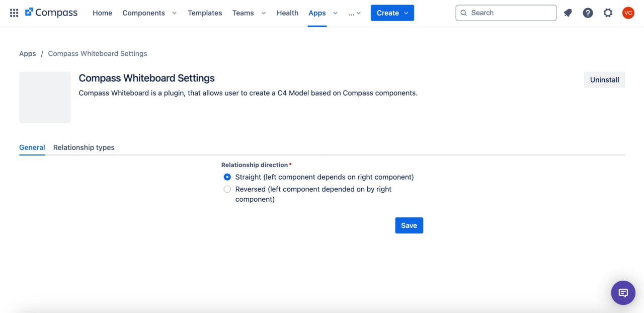Image resolution: width=644 pixels, height=313 pixels.
Task: Expand the Apps dropdown chevron
Action: 335,13
